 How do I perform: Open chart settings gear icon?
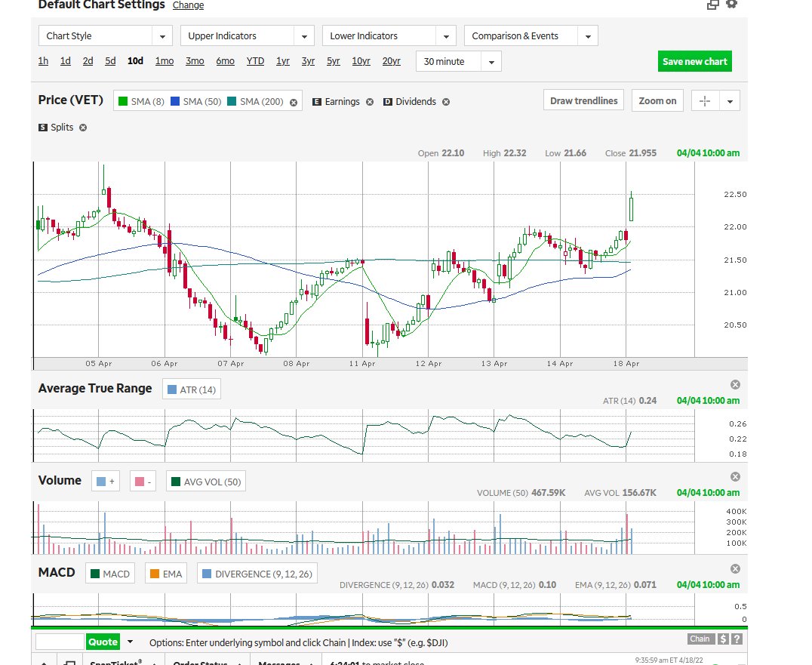pos(731,4)
